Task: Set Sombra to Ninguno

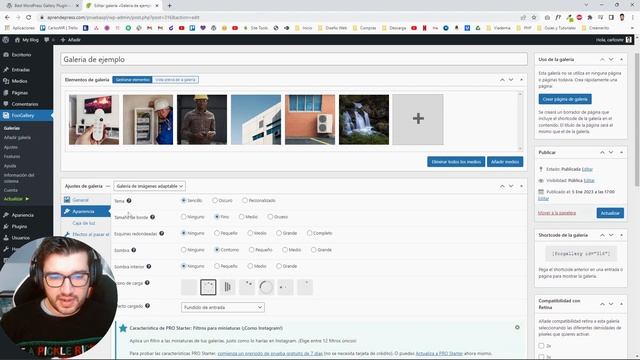Action: (x=184, y=249)
